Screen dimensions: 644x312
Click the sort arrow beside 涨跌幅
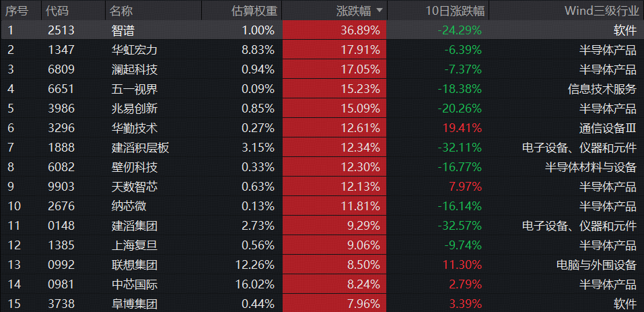pyautogui.click(x=380, y=10)
